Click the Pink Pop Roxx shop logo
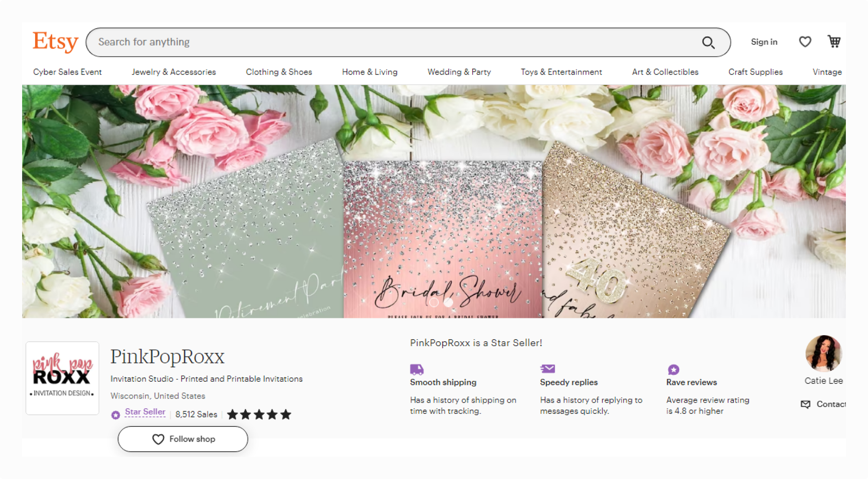This screenshot has width=868, height=479. (x=62, y=378)
